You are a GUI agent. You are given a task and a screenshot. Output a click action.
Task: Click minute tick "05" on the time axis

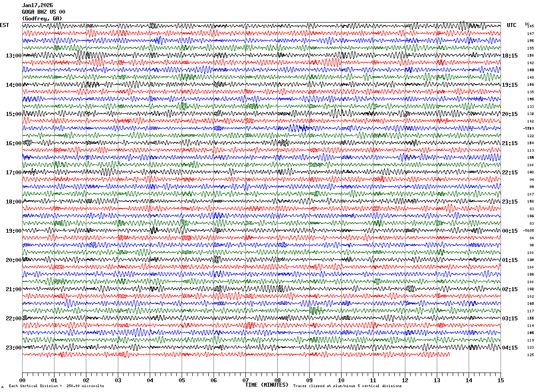(x=182, y=380)
